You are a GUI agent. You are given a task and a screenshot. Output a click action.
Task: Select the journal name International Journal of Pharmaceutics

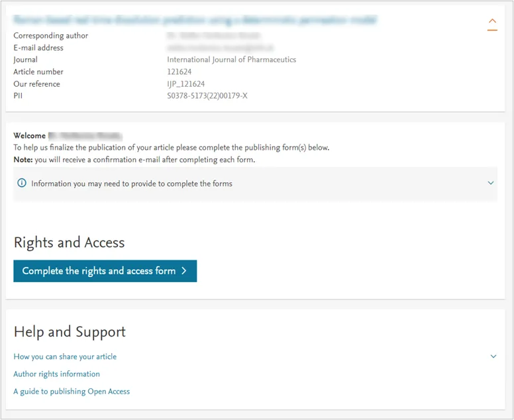(x=231, y=60)
